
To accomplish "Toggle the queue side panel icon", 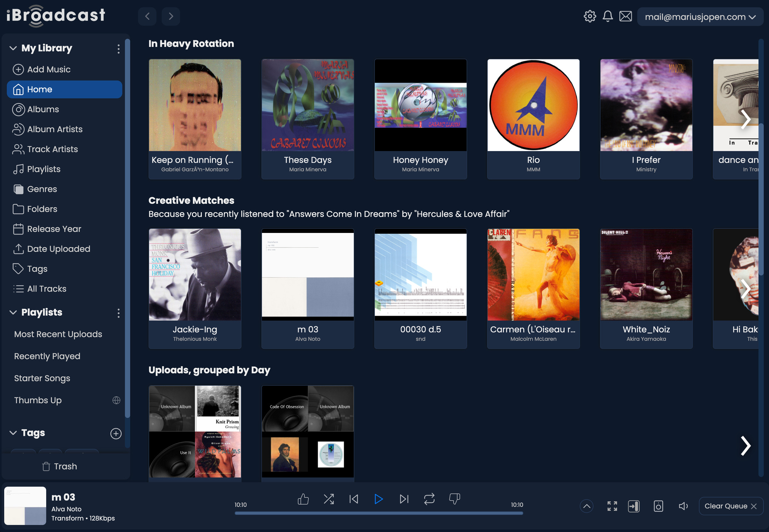I will [634, 506].
